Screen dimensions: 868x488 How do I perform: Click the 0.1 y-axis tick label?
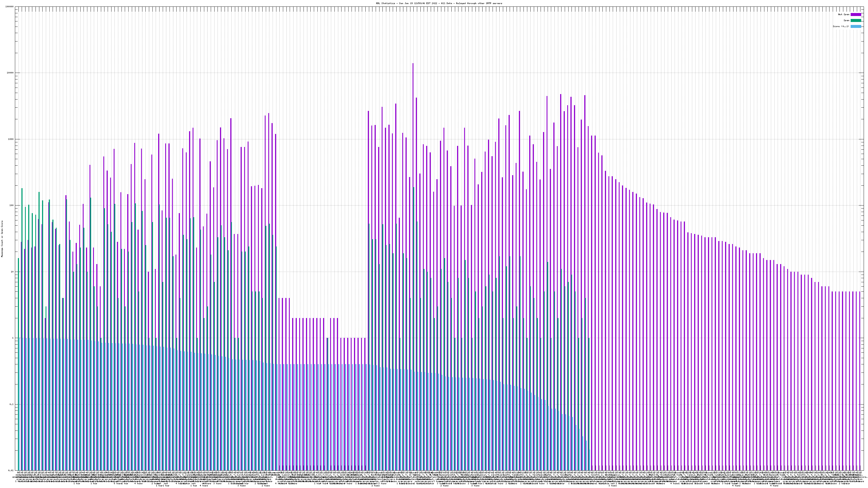[12, 404]
